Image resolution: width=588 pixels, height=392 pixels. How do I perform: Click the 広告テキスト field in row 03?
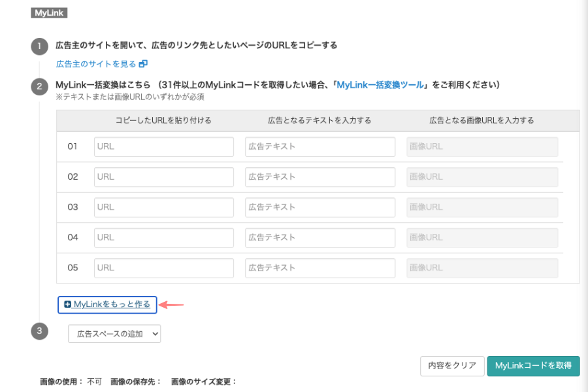pyautogui.click(x=320, y=208)
